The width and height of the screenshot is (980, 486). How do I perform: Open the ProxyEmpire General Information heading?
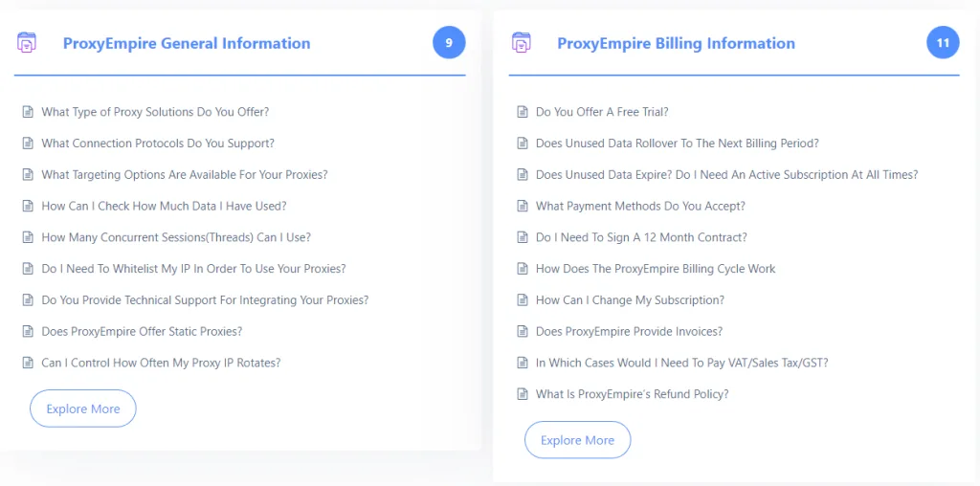pos(187,43)
